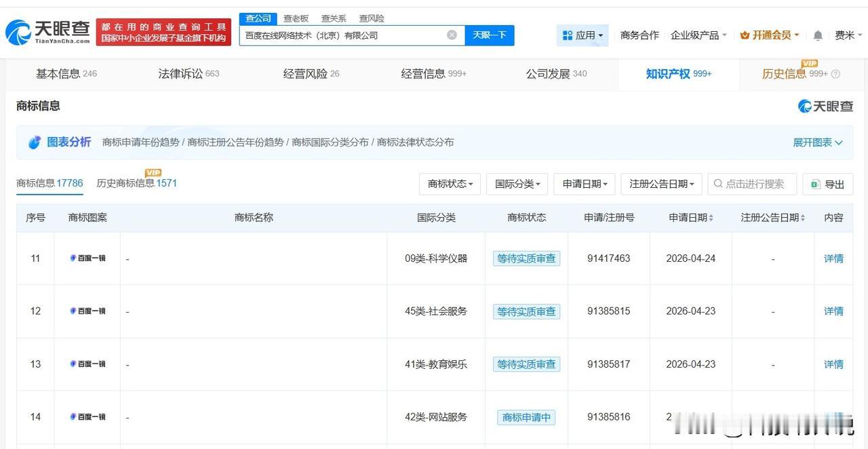This screenshot has height=449, width=868.
Task: Sort by 申请日期 arrows
Action: point(711,218)
